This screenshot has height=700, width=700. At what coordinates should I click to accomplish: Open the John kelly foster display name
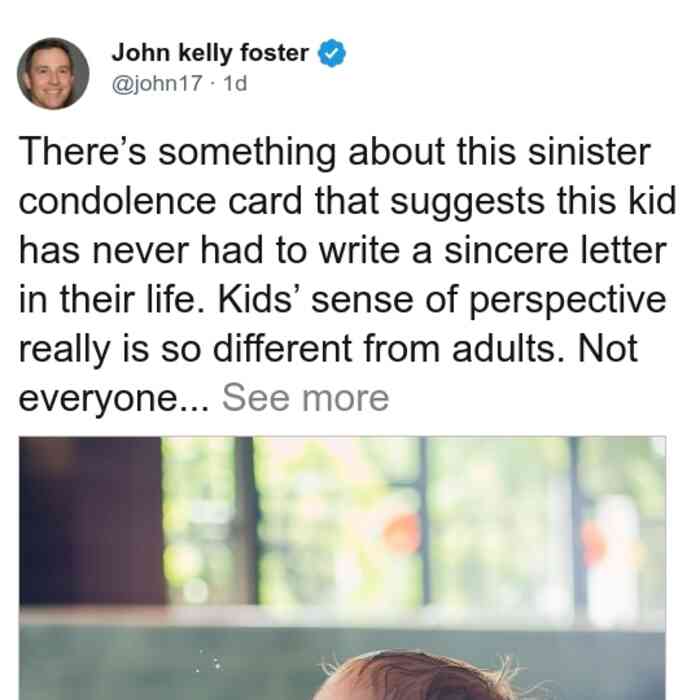point(210,53)
